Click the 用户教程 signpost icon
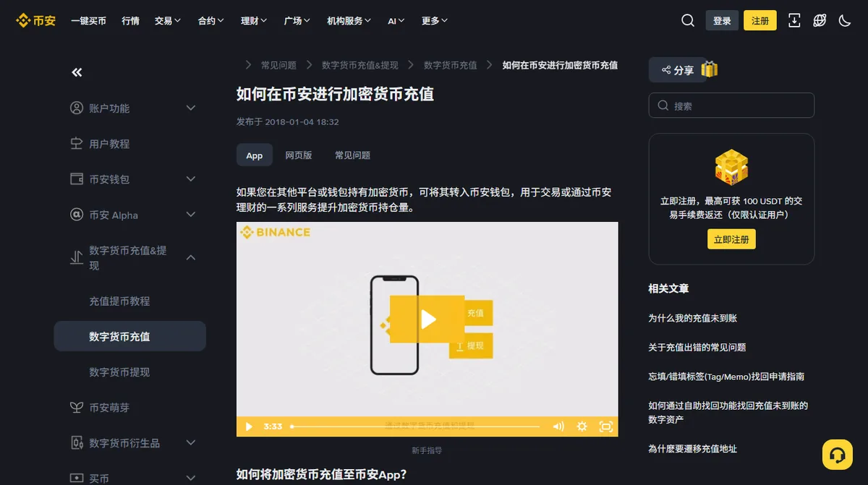Screen dimensions: 868x485 [x=77, y=143]
